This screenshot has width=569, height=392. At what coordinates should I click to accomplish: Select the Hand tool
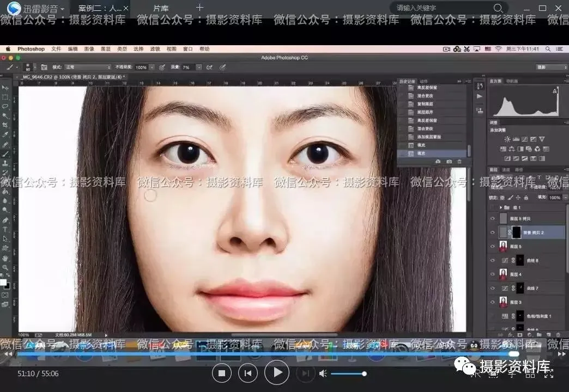tap(5, 258)
